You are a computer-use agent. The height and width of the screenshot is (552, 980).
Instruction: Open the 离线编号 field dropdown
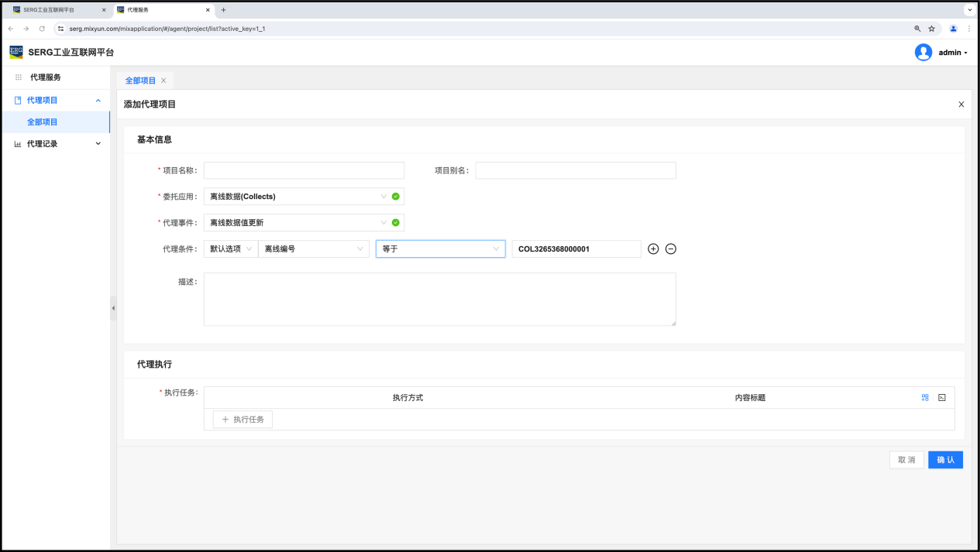(x=313, y=249)
